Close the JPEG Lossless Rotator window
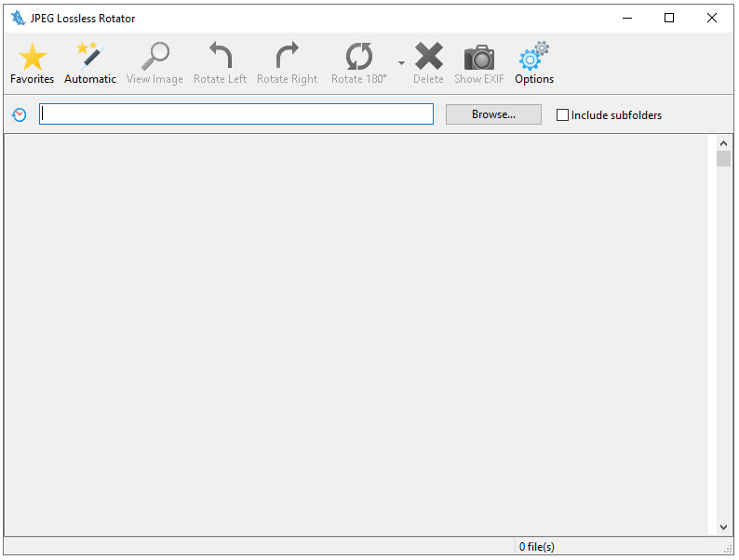739x560 pixels. (x=712, y=19)
